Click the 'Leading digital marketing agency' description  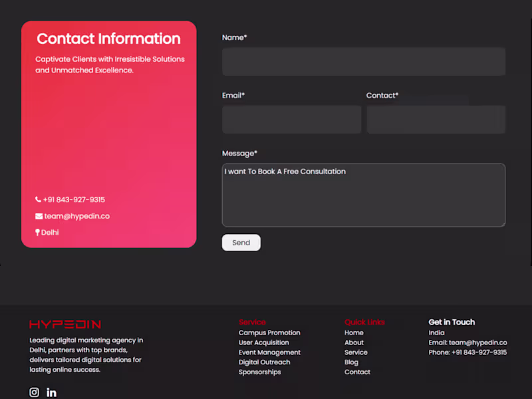pyautogui.click(x=86, y=355)
